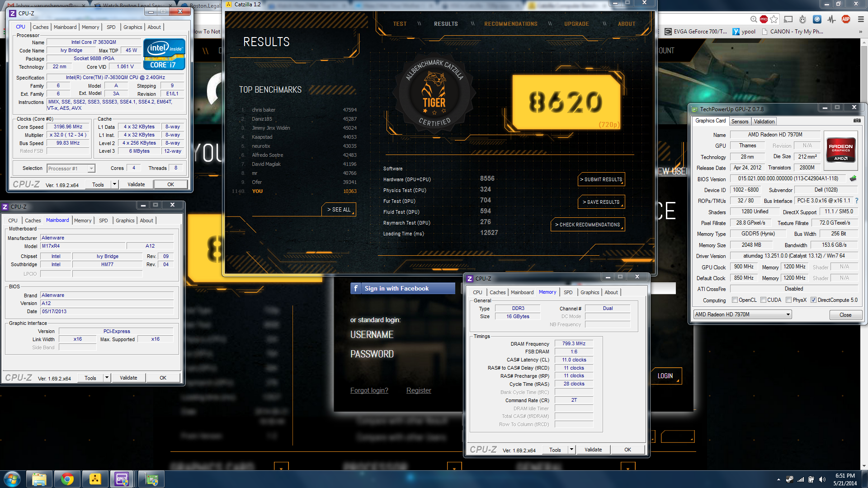868x488 pixels.
Task: Click the Google Cast extension icon
Action: pyautogui.click(x=788, y=19)
